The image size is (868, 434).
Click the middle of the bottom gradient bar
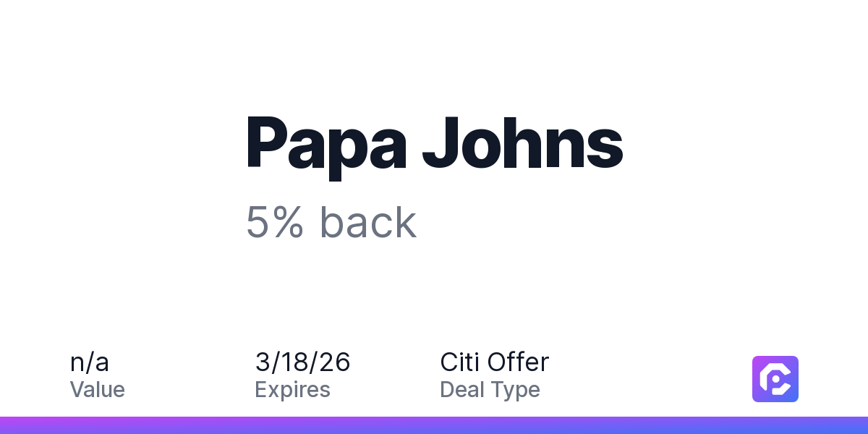[x=434, y=425]
